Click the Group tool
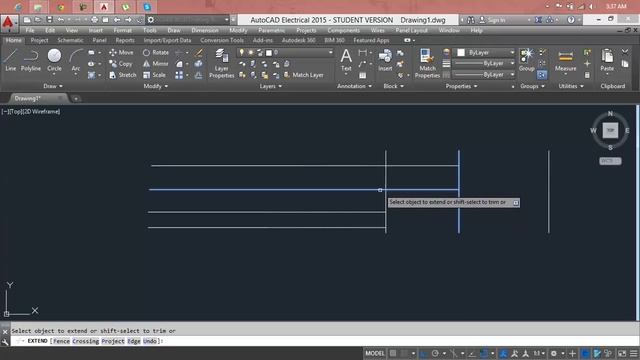 527,60
